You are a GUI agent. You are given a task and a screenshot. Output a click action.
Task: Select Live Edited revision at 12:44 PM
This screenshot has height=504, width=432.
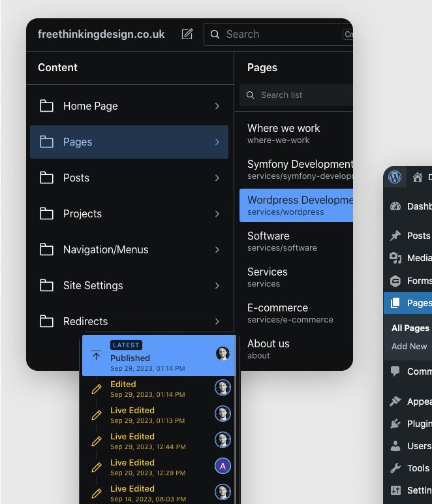click(159, 441)
